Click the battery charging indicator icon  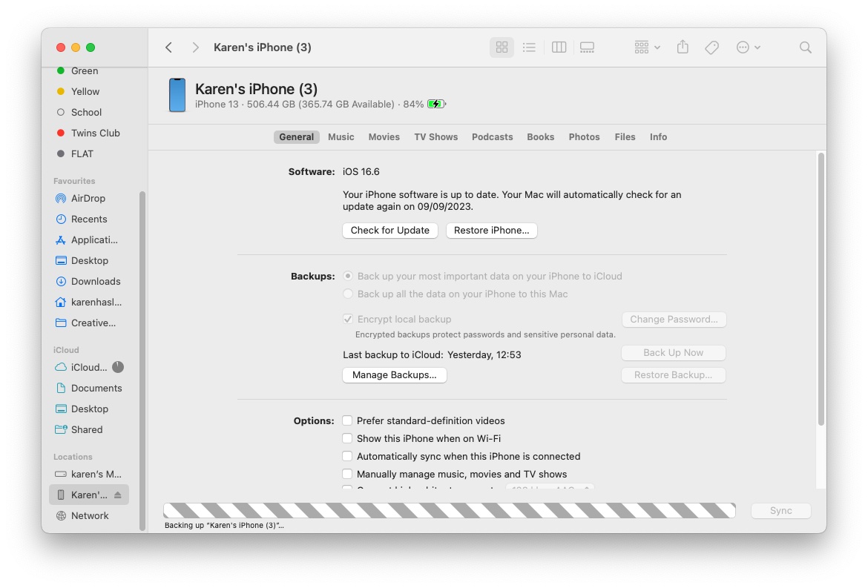pos(436,104)
